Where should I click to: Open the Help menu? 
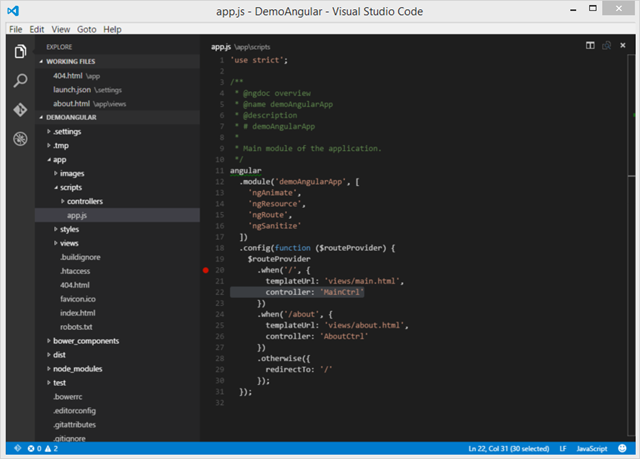click(x=112, y=29)
